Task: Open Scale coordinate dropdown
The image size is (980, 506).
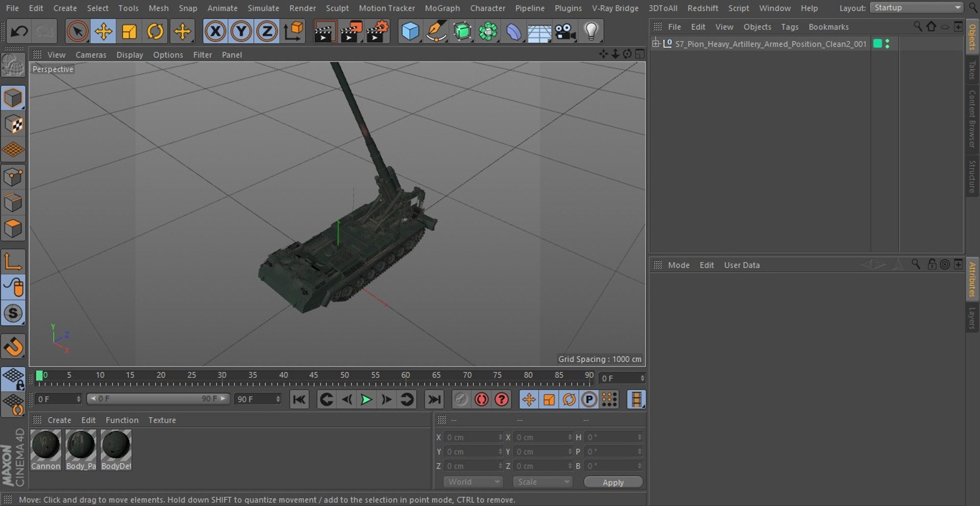Action: coord(543,482)
